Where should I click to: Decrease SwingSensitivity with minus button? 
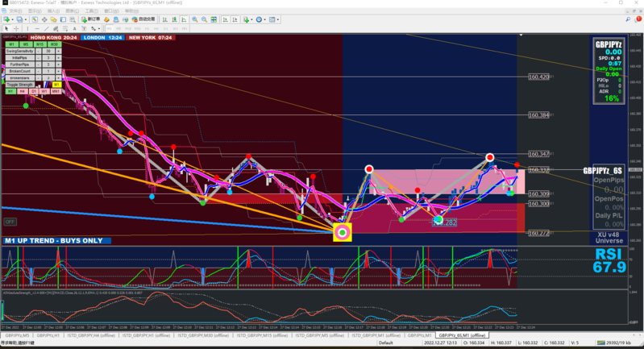(38, 51)
